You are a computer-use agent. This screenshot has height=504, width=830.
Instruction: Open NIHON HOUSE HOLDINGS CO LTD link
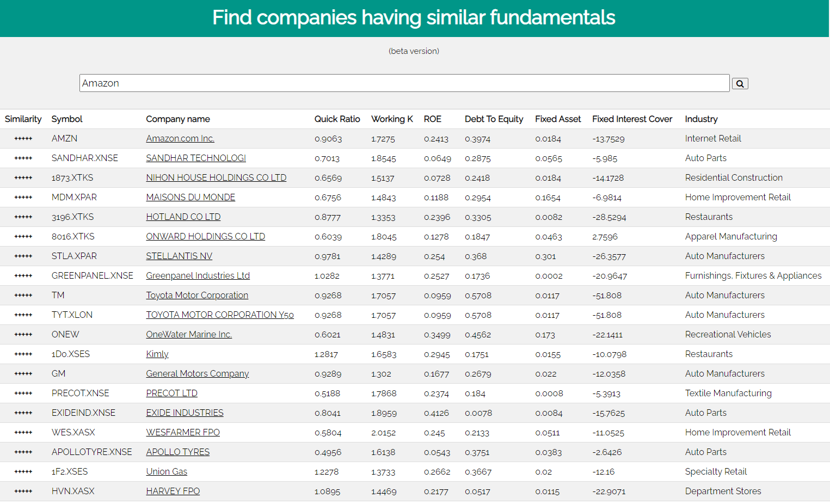(216, 178)
